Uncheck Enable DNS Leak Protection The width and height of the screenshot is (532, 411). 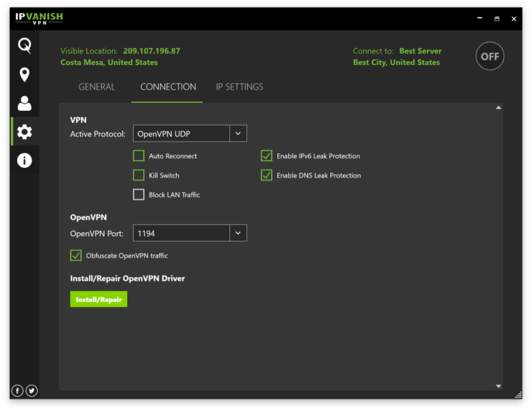(x=266, y=175)
